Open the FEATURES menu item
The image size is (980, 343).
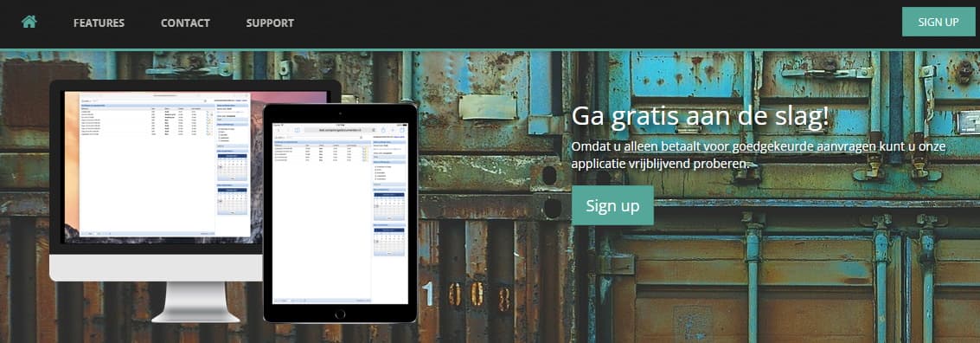point(99,23)
